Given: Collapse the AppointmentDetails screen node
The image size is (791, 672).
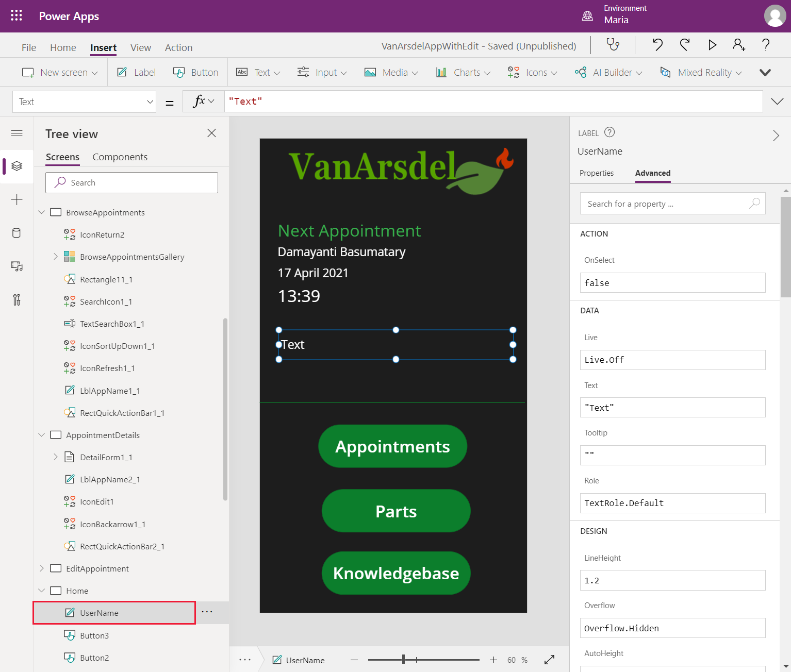Looking at the screenshot, I should [42, 435].
